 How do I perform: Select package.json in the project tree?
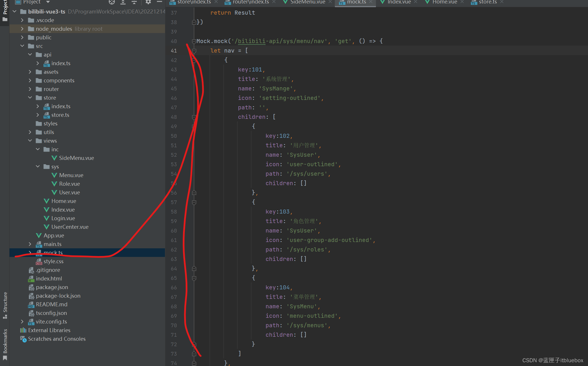pyautogui.click(x=52, y=287)
